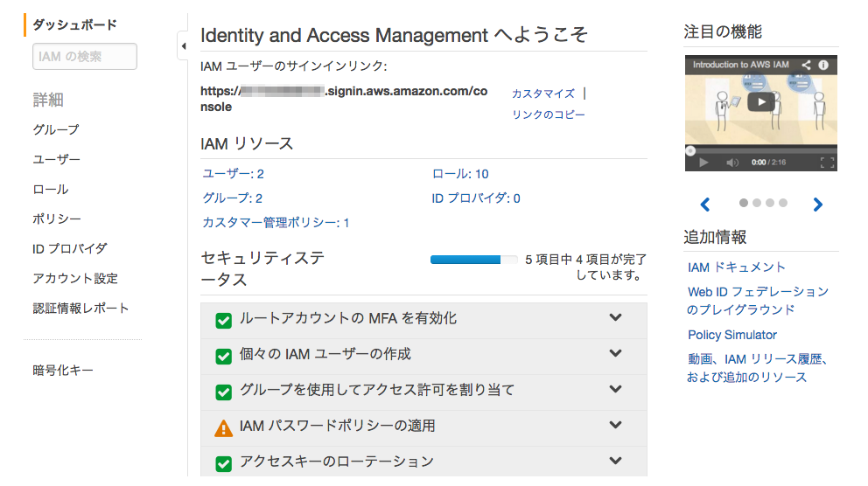Open ポリシー in the left navigation
The width and height of the screenshot is (868, 486).
tap(57, 219)
